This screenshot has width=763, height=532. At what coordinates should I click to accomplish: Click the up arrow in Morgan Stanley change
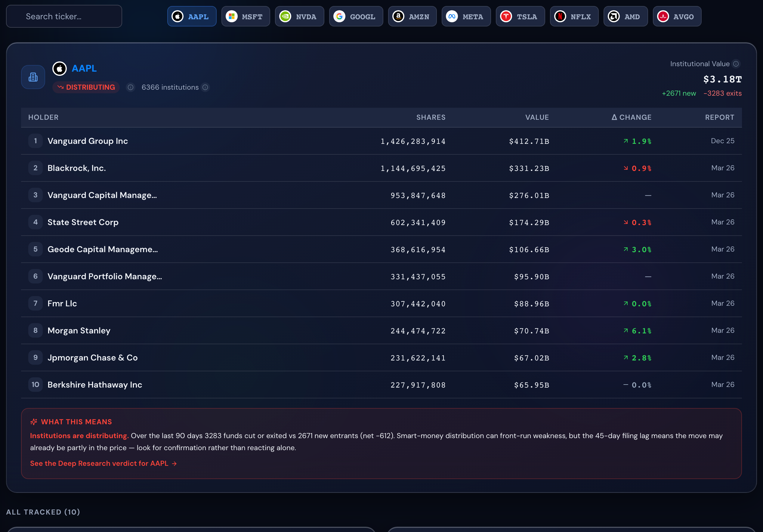pyautogui.click(x=626, y=331)
